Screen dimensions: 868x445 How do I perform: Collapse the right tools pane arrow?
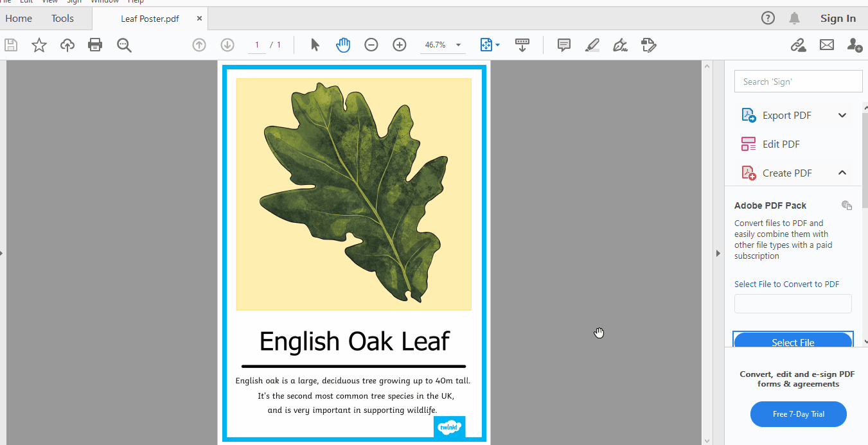718,253
